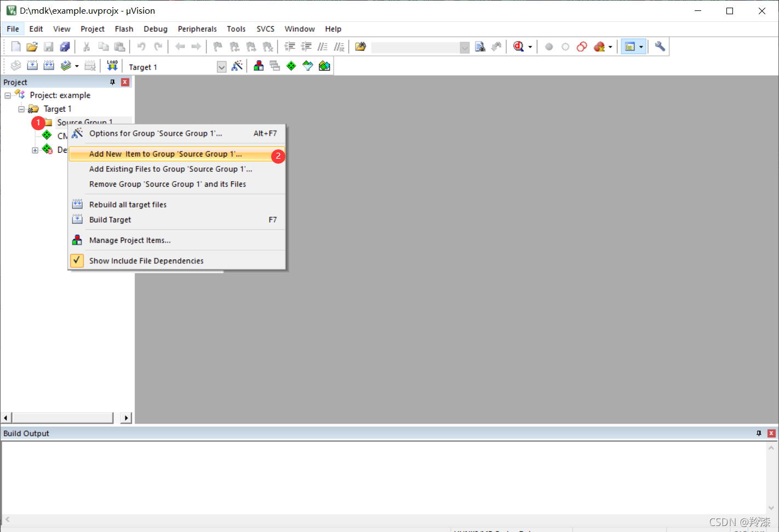The width and height of the screenshot is (779, 532).
Task: Click the Save file toolbar icon
Action: coord(49,47)
